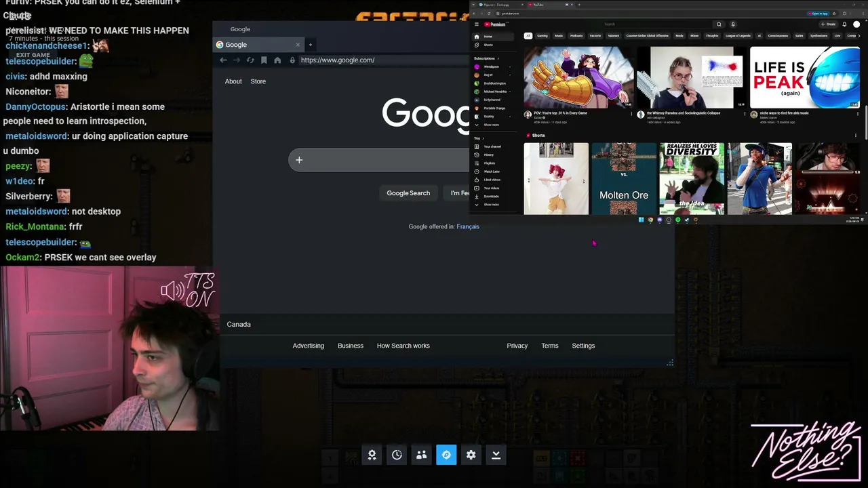
Task: Open the Business footer link
Action: point(351,346)
